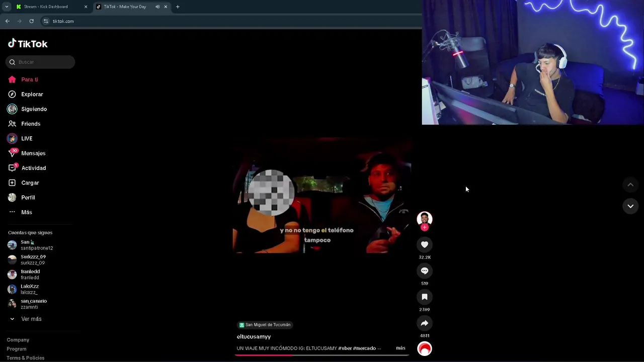Open San Miguel de Tucumán location tag
The height and width of the screenshot is (362, 644).
click(x=265, y=325)
